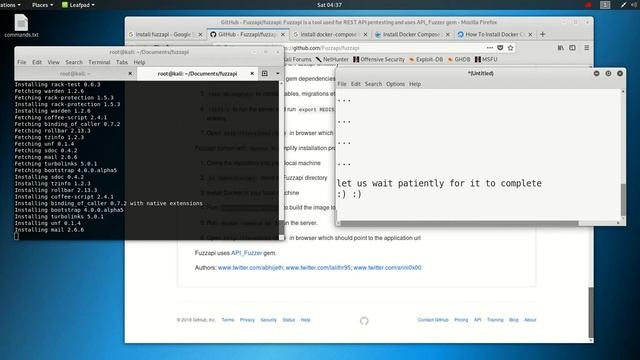The width and height of the screenshot is (640, 360).
Task: Open the Leafpad Edit menu
Action: (356, 84)
